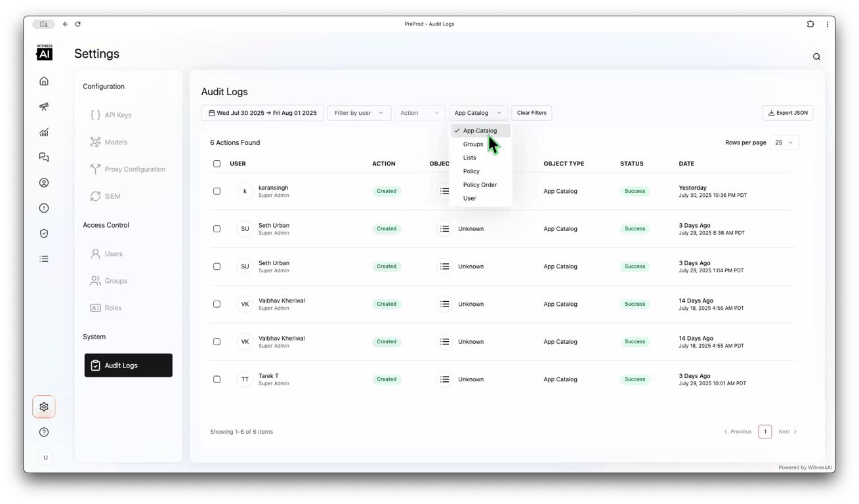Check the select-all checkbox in table header
859x504 pixels.
point(217,163)
